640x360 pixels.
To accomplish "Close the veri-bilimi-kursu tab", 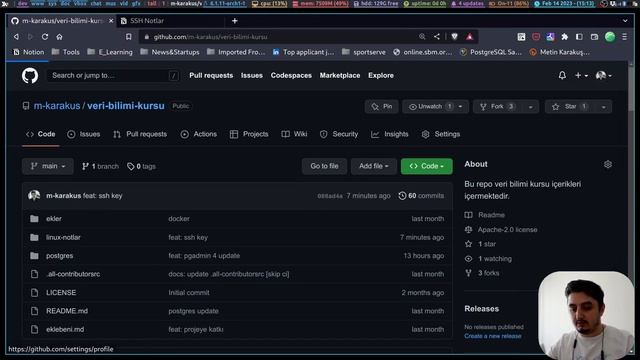I will [x=111, y=21].
